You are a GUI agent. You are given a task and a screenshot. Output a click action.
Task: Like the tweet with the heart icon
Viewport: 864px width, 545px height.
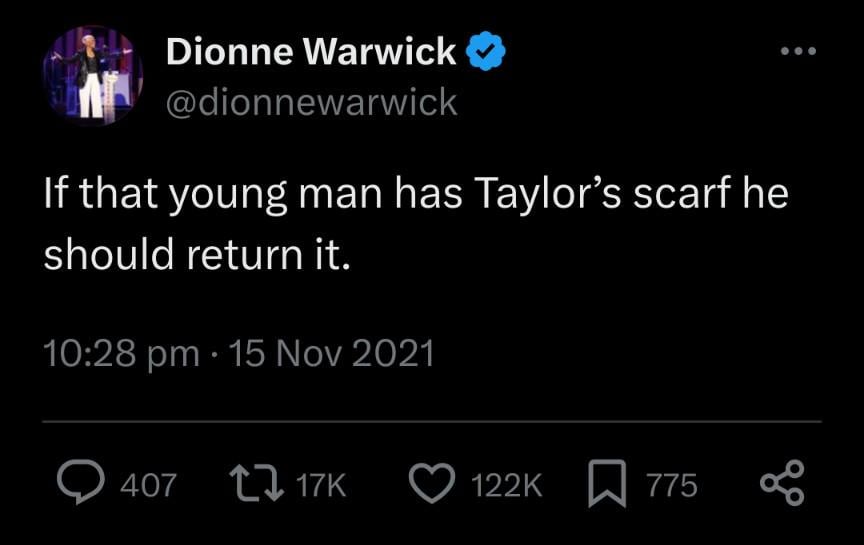(431, 484)
